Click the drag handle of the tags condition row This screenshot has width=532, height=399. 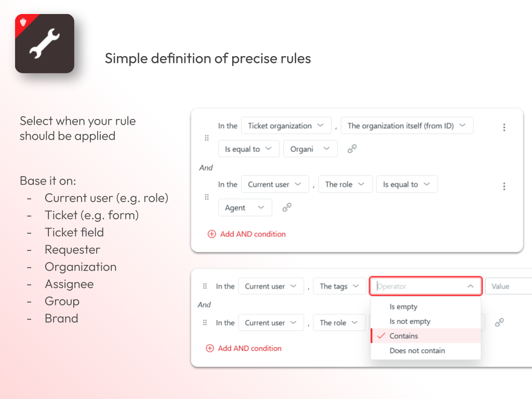pyautogui.click(x=205, y=286)
